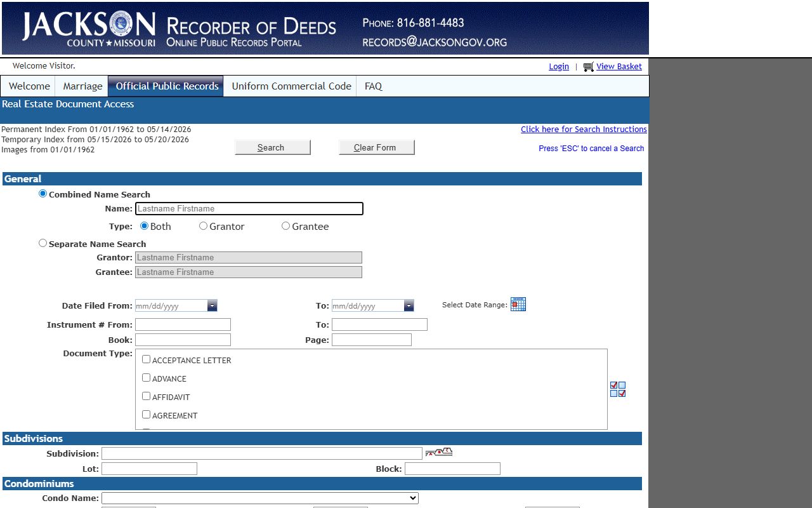Screen dimensions: 812x508
Task: Check the ADVANCE document type
Action: pos(146,378)
